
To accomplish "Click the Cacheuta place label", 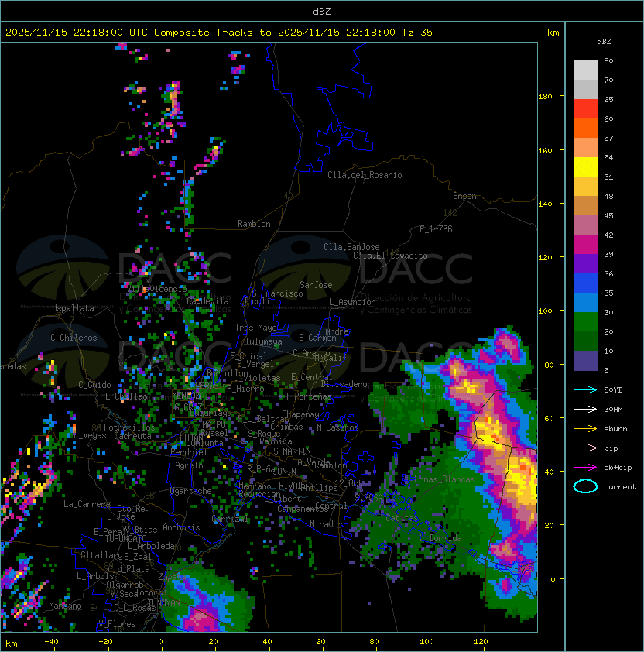I will [132, 436].
